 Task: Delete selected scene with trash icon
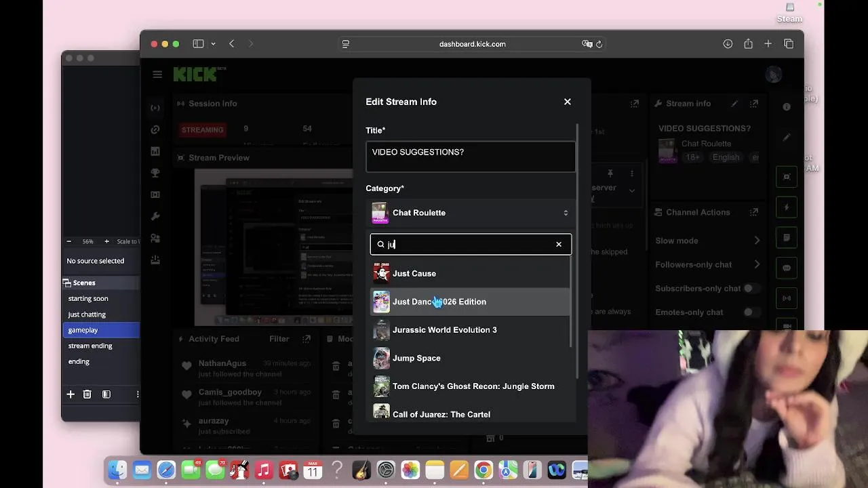[x=87, y=394]
